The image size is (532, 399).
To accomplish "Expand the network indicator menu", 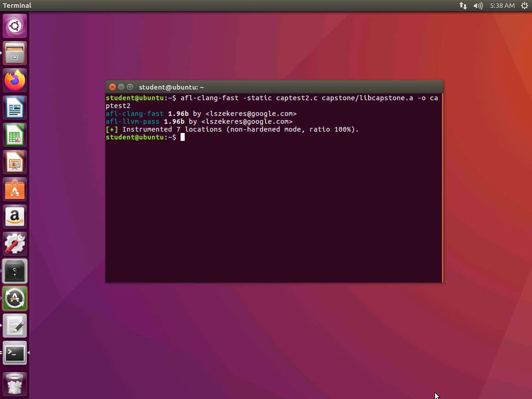I will point(463,6).
